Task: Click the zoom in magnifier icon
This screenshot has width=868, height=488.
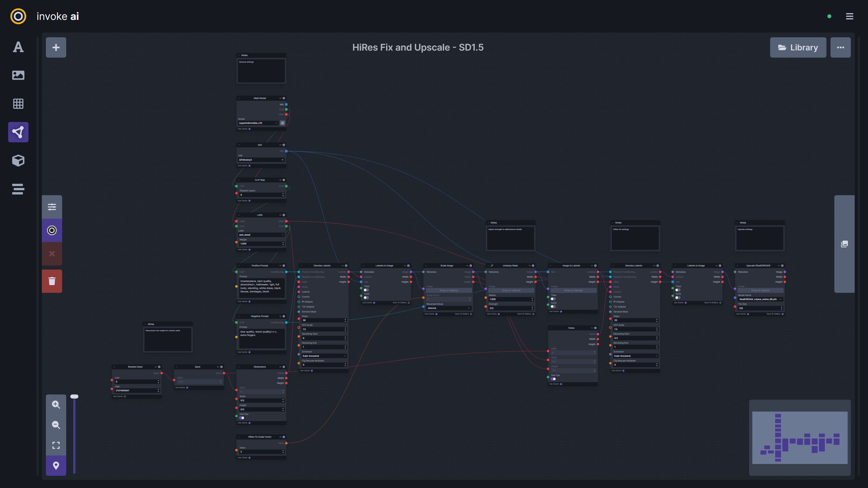Action: (56, 404)
